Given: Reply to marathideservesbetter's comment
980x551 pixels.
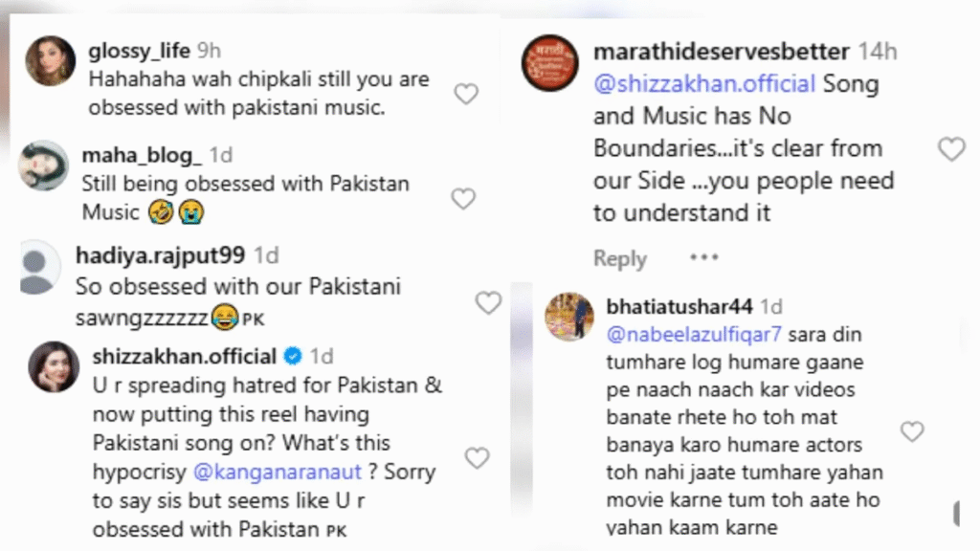Looking at the screenshot, I should [620, 258].
